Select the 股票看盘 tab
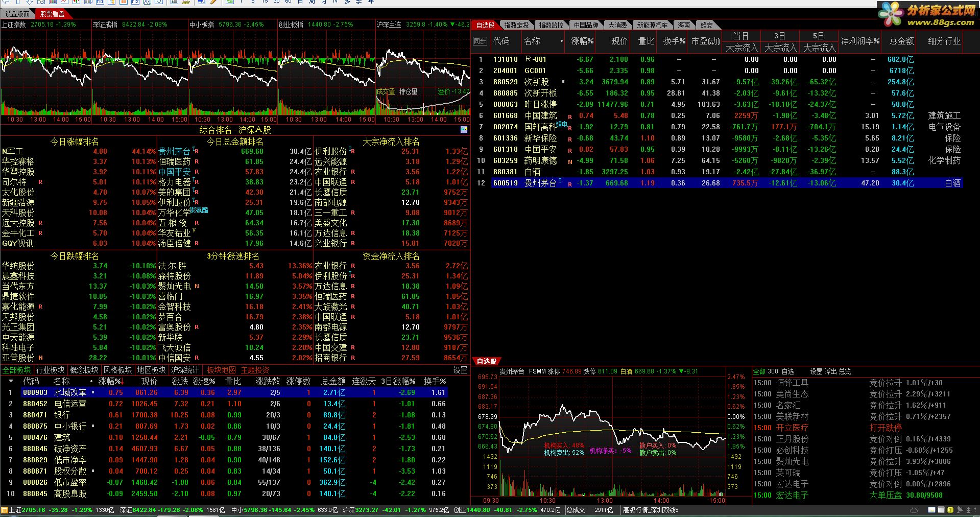 (x=53, y=14)
